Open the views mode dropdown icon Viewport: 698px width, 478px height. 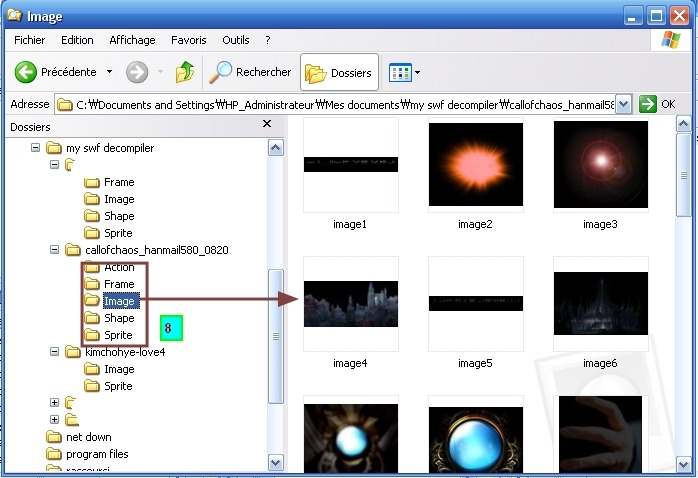point(403,72)
